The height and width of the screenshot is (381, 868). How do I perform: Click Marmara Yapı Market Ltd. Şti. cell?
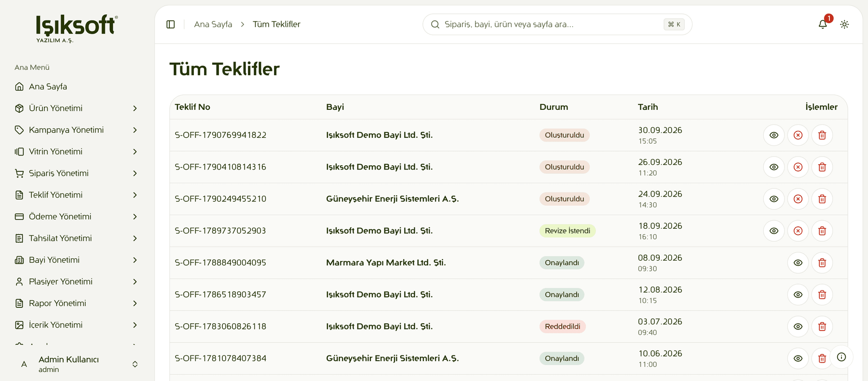tap(386, 263)
